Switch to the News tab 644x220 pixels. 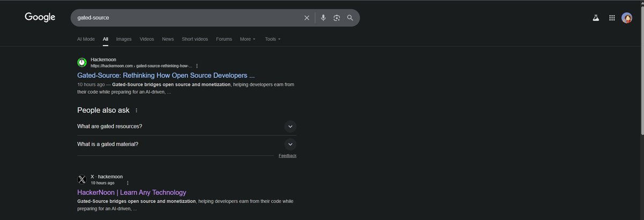point(168,39)
